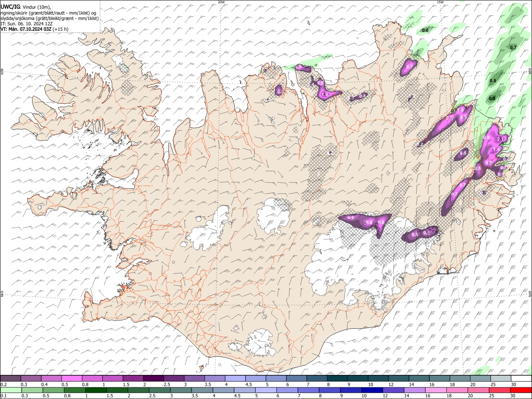This screenshot has height=399, width=532.
Task: Select the bright pink top-row swatch at 0.5
Action: click(x=71, y=378)
